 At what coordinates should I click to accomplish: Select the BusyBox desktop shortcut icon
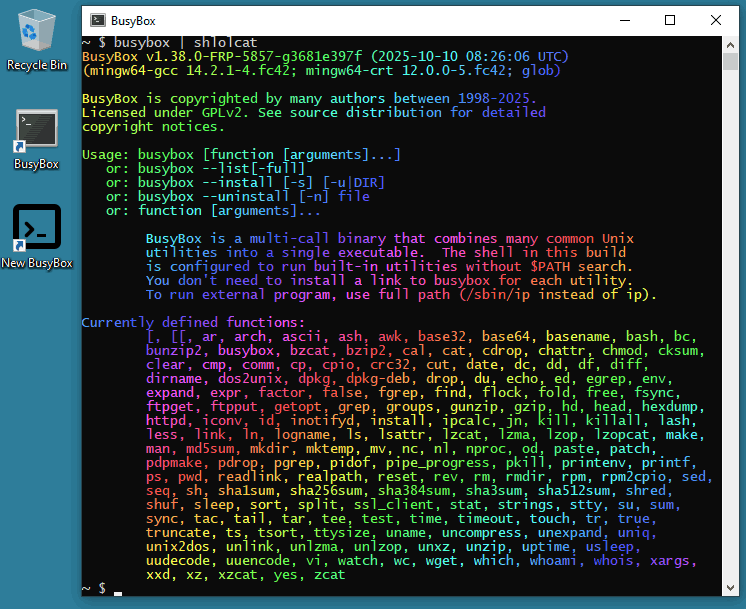(x=37, y=139)
